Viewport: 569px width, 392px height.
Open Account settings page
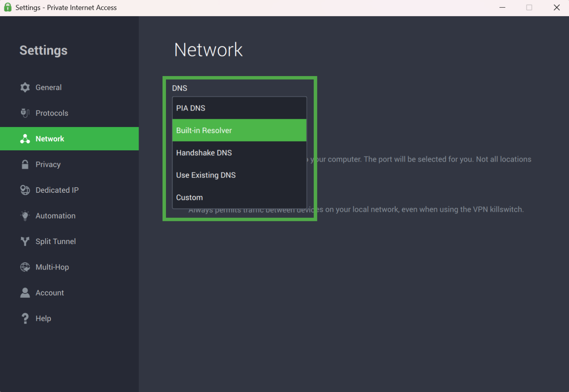[x=69, y=293]
